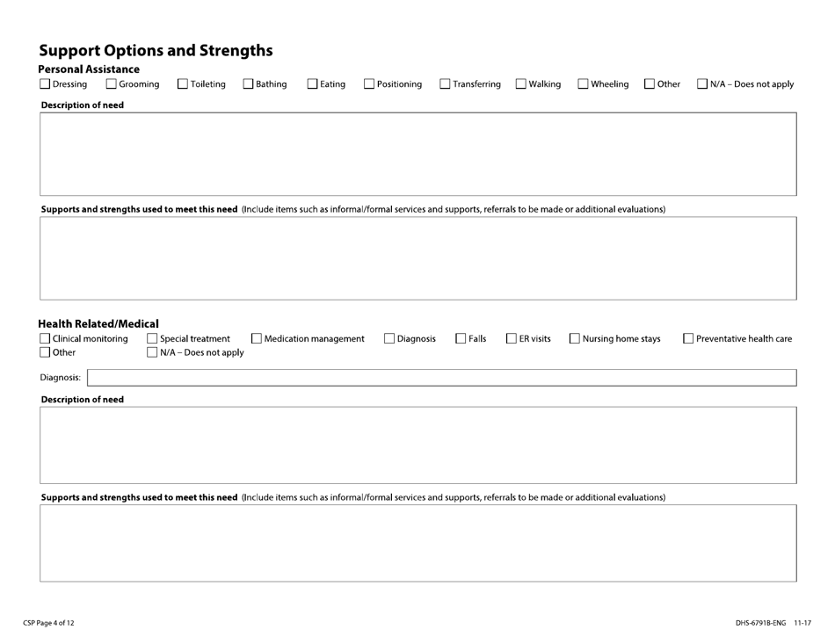Check the Walking checkbox

519,83
